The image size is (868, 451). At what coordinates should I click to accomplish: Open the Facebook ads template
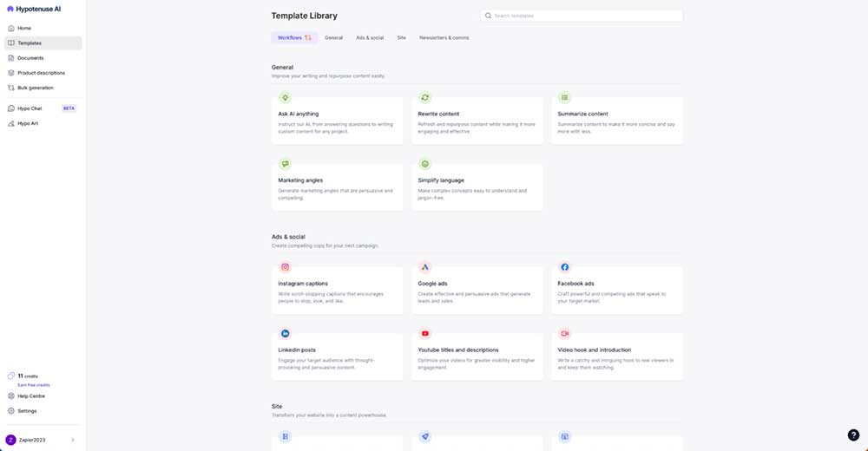pos(617,290)
